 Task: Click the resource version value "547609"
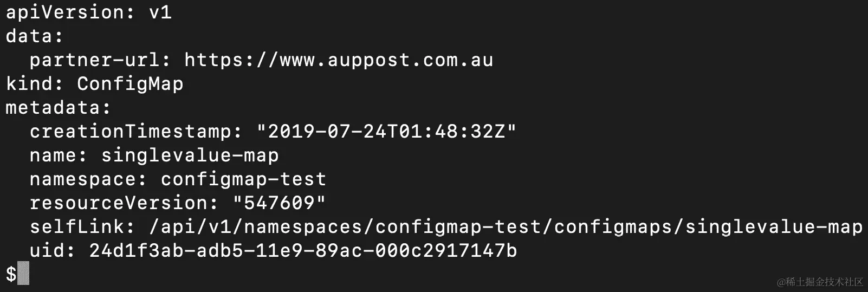[279, 203]
